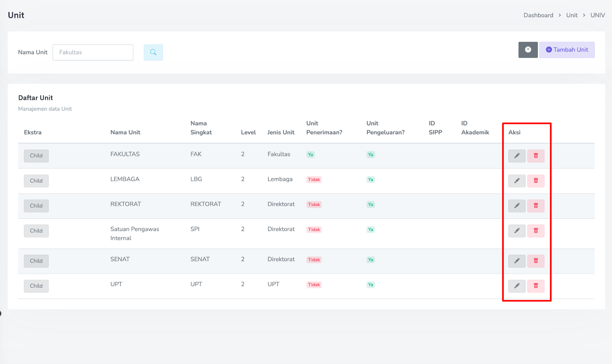Delete the SENAT unit via trash icon
Viewport: 612px width, 364px height.
click(x=535, y=261)
